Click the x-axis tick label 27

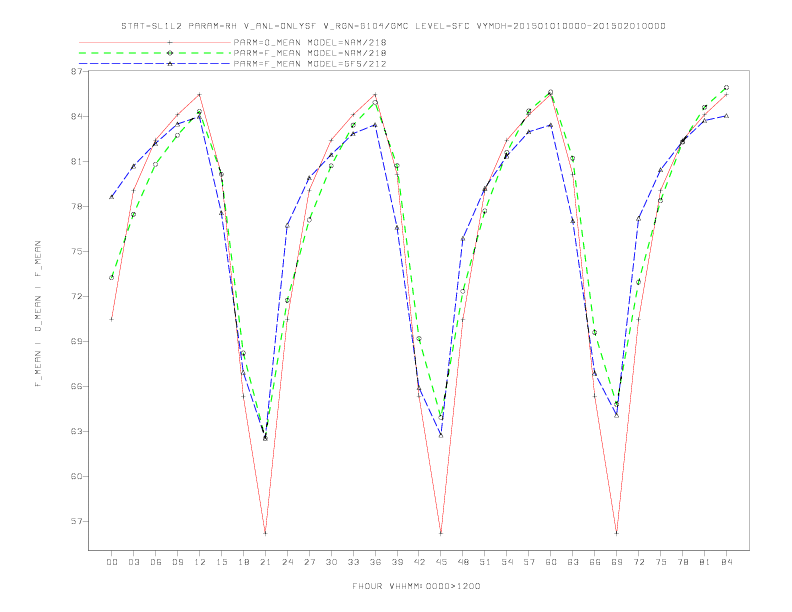pos(309,562)
